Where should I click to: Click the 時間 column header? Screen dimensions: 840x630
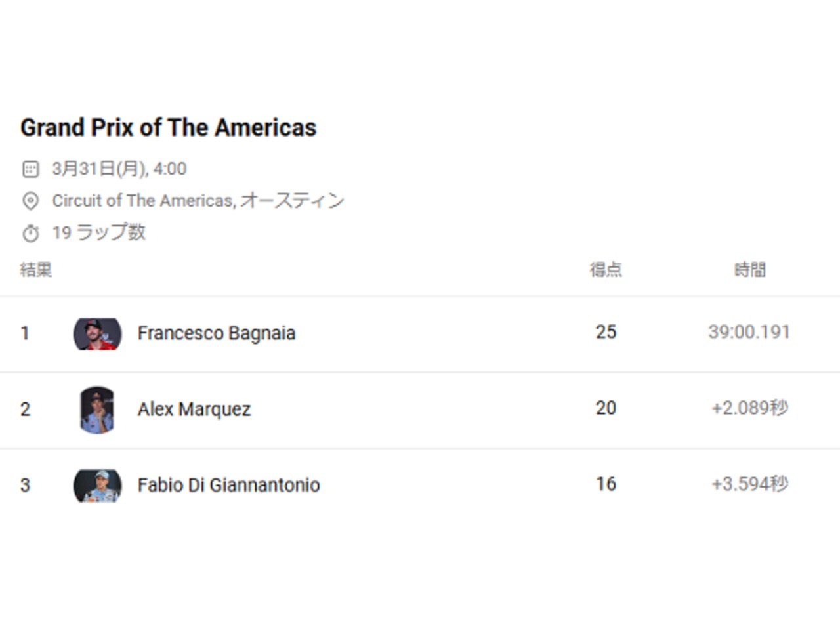tap(749, 270)
